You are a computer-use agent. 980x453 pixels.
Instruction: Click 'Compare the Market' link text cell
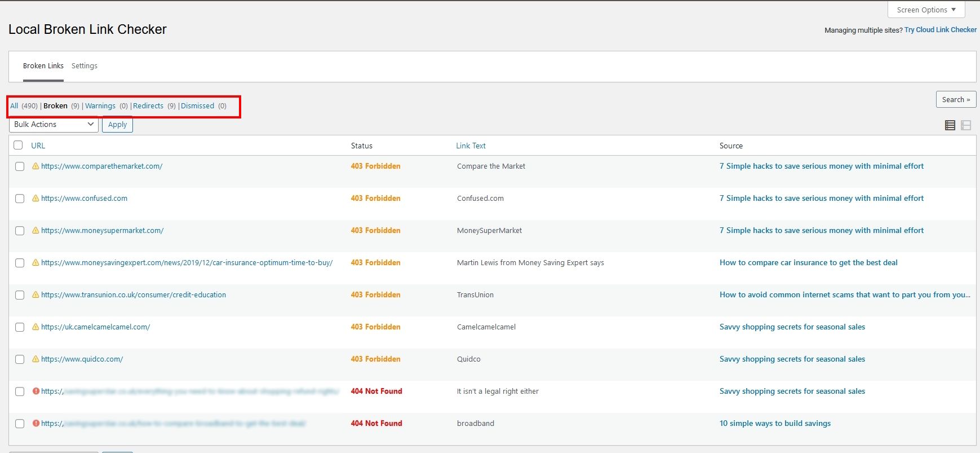point(491,166)
